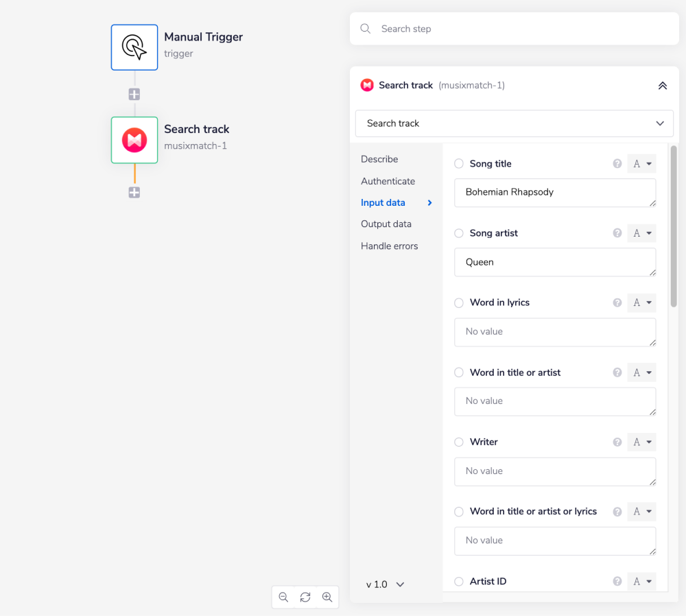Switch to the Authenticate tab
This screenshot has height=616, width=686.
coord(388,181)
